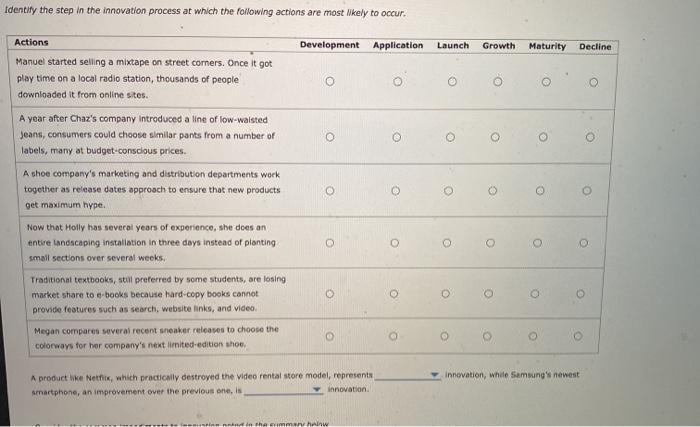The width and height of the screenshot is (700, 427).
Task: Choose Maturity for Megan's sneaker row
Action: point(533,336)
